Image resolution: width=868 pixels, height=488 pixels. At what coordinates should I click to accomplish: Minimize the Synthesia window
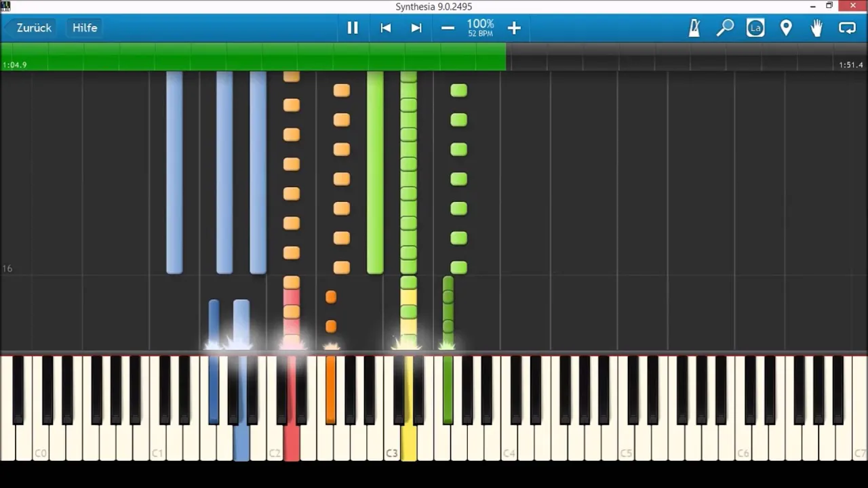(813, 6)
